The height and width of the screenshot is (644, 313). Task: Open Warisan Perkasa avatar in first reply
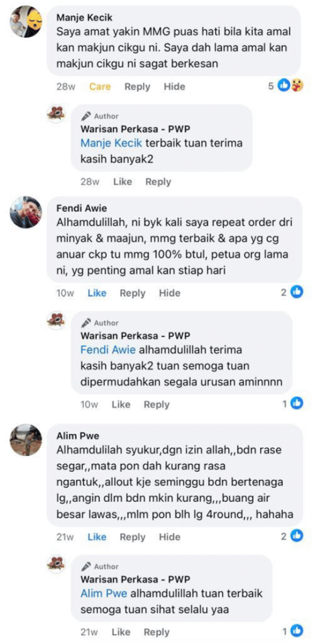(x=56, y=114)
